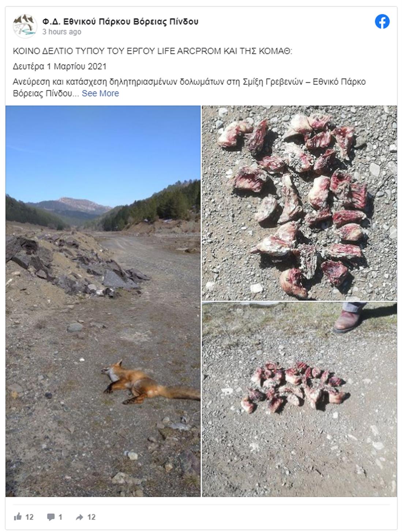Click the LIFE ARCPROM press release headline text

pos(153,51)
